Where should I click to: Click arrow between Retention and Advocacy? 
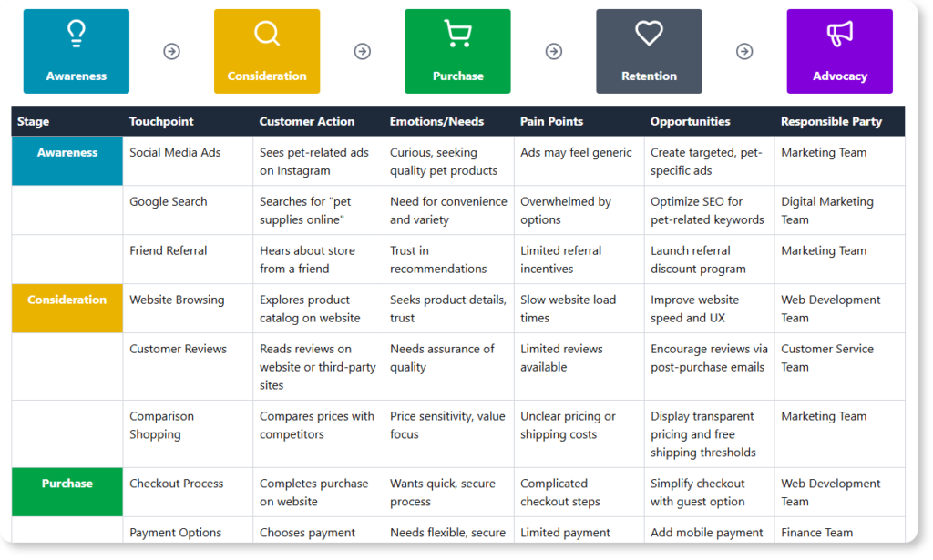click(744, 52)
